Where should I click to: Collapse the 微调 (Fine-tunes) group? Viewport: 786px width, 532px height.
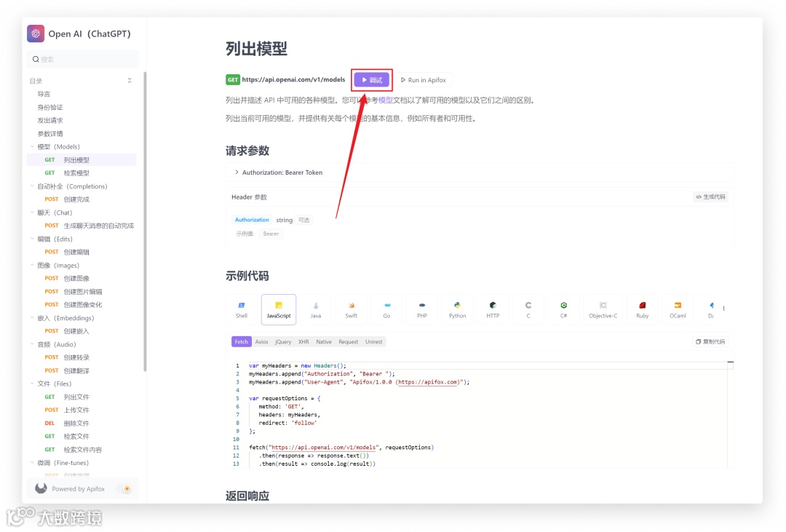(x=32, y=462)
